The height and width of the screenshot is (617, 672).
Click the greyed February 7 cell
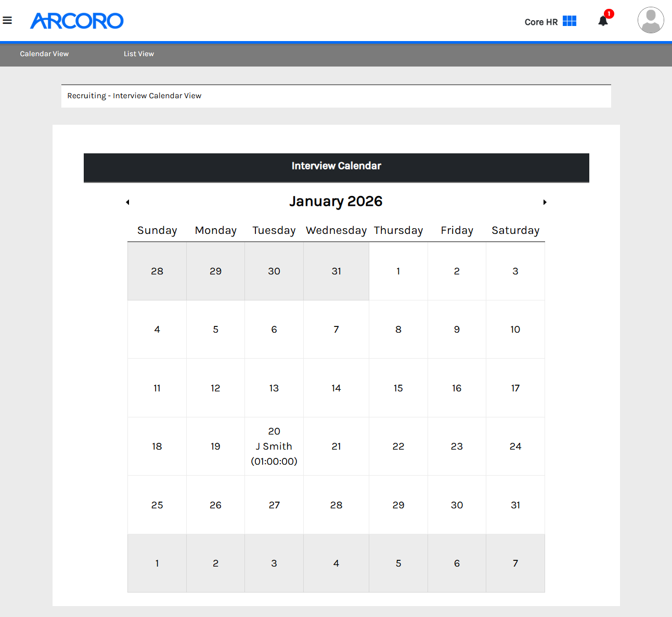pyautogui.click(x=515, y=563)
